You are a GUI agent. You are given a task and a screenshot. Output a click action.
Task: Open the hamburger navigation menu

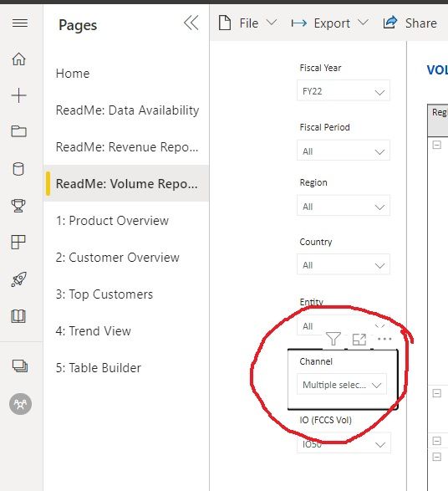pos(20,23)
